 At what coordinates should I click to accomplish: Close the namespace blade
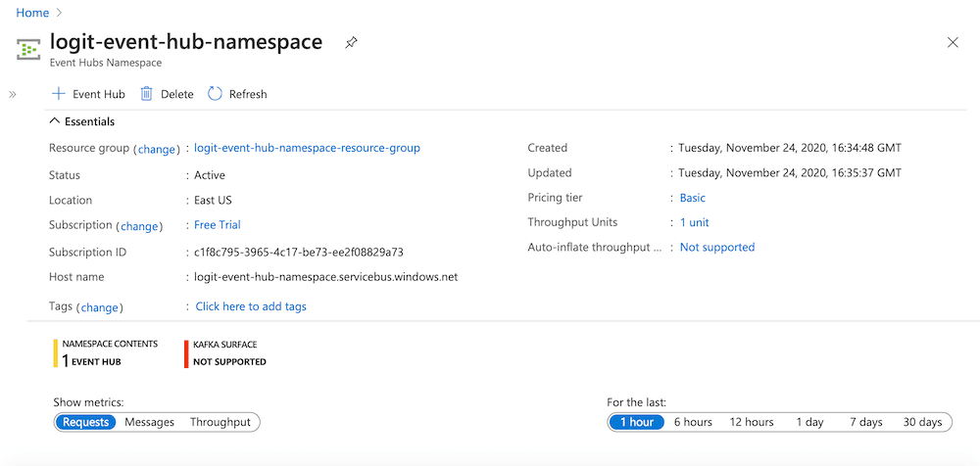(953, 42)
